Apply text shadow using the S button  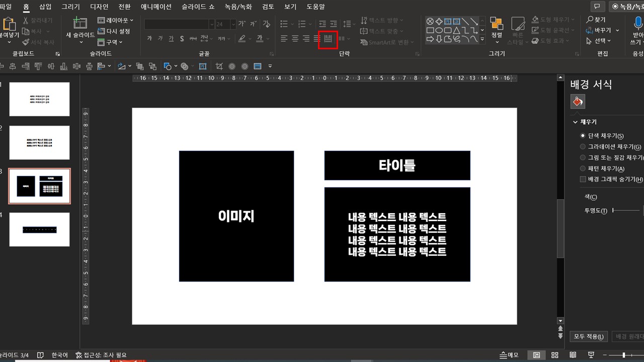click(182, 39)
